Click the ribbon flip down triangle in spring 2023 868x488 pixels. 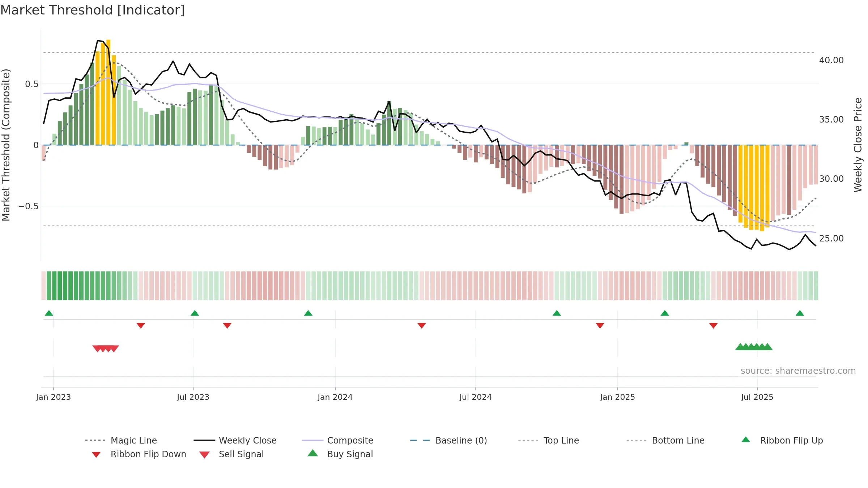coord(141,326)
